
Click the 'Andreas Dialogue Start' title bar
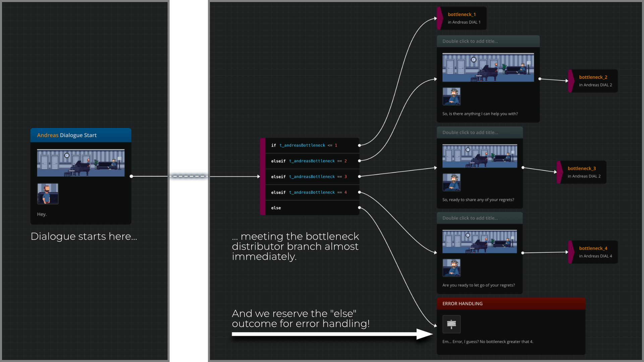[x=80, y=135]
